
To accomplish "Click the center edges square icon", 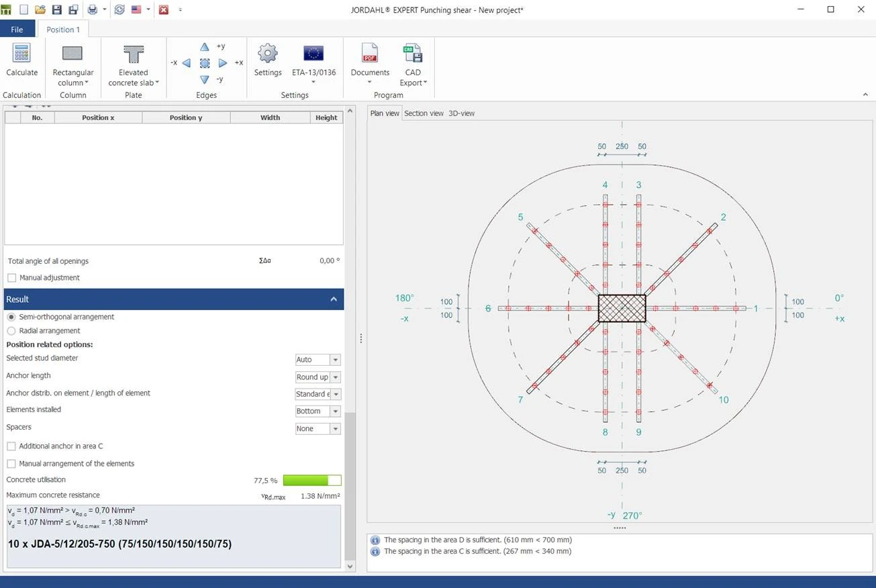I will point(205,63).
